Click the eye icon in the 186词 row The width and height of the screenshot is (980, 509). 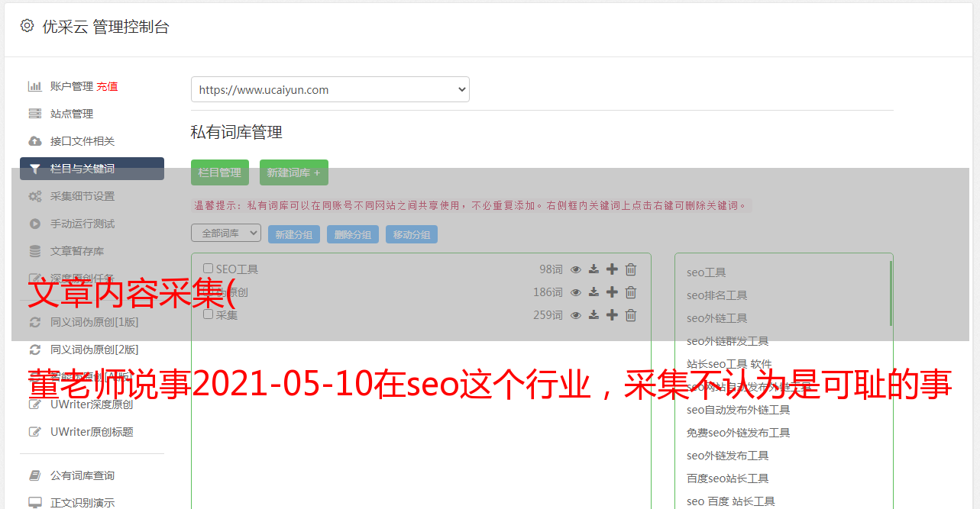pos(576,292)
